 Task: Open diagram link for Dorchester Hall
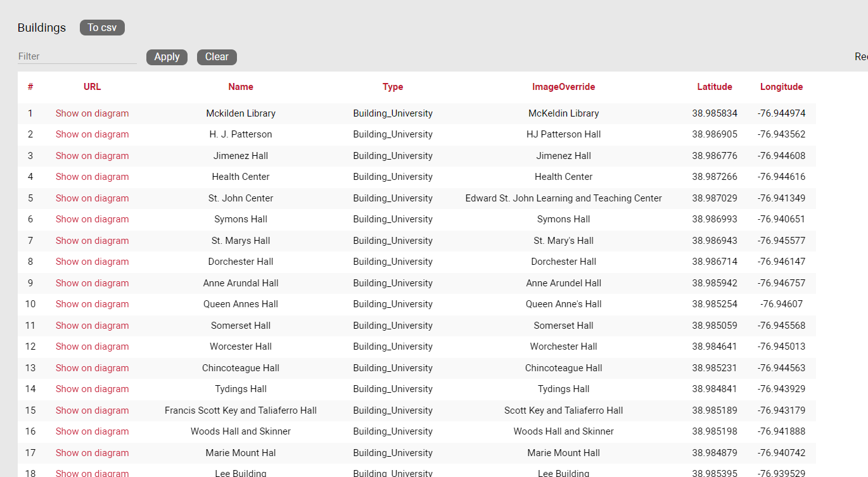(92, 262)
